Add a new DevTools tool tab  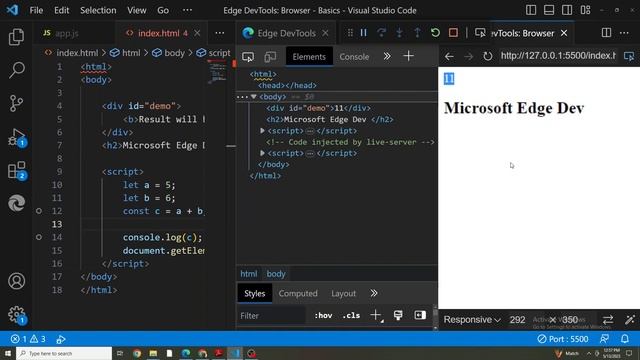(x=409, y=56)
